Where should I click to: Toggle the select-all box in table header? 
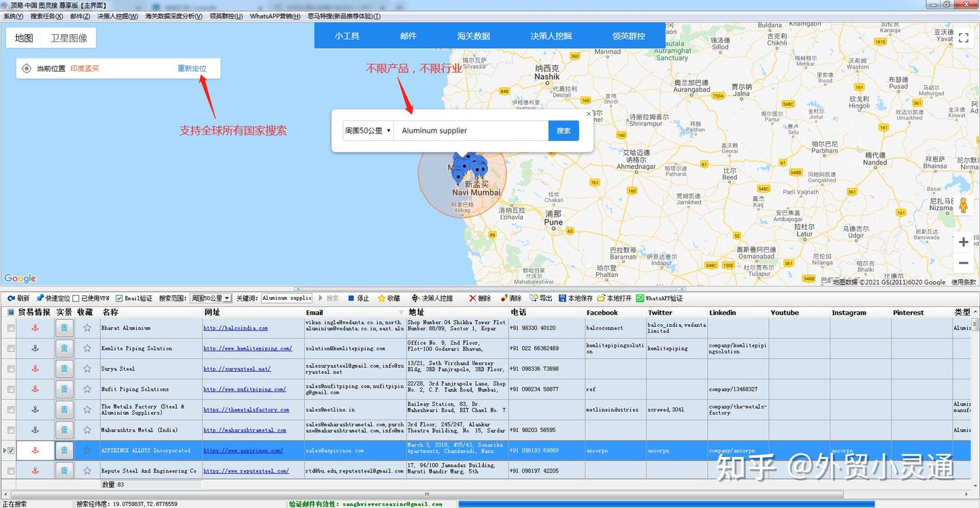[x=11, y=313]
